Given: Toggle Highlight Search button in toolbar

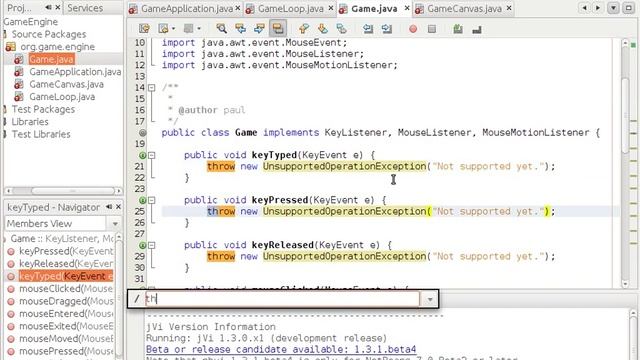Looking at the screenshot, I should click(x=278, y=29).
